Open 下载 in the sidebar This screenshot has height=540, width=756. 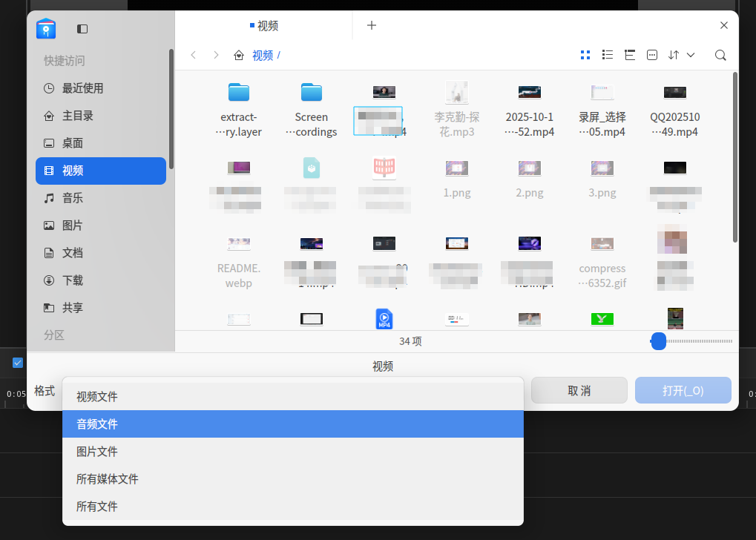(x=101, y=280)
